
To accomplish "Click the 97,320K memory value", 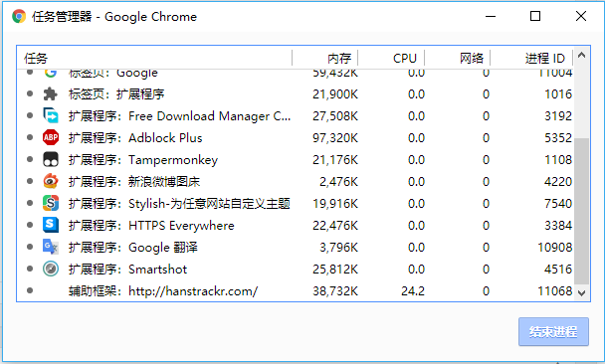I will (x=335, y=137).
